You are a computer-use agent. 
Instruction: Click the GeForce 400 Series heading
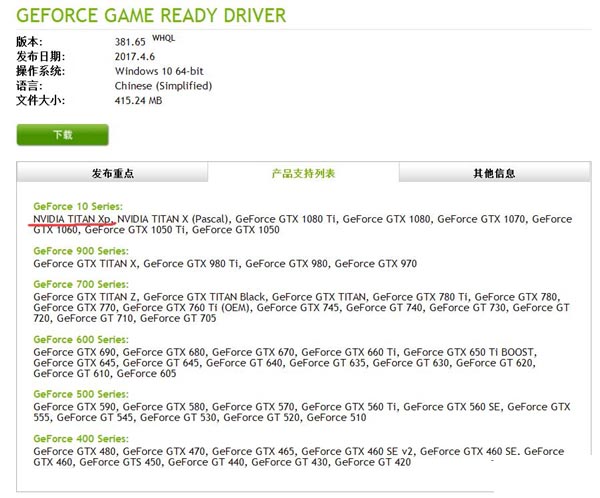[80, 439]
